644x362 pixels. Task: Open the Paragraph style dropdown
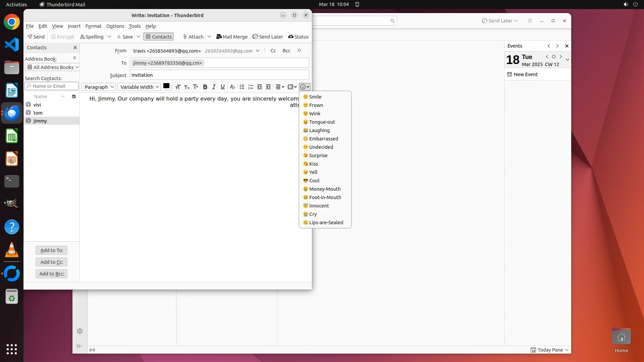[x=99, y=87]
